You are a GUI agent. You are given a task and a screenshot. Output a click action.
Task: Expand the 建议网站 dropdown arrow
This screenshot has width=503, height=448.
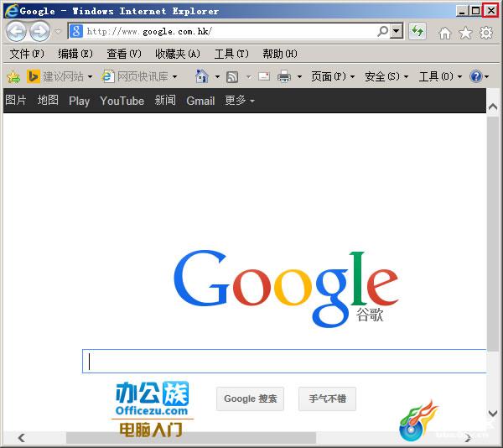90,76
